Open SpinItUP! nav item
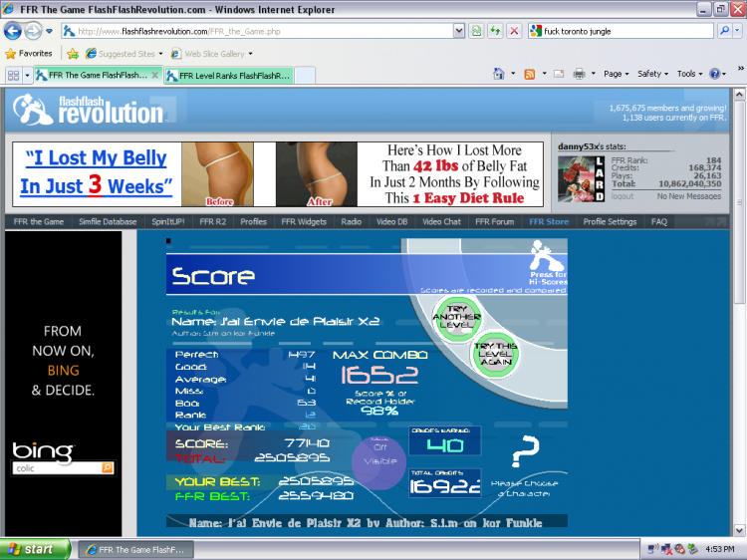This screenshot has width=747, height=560. [167, 221]
